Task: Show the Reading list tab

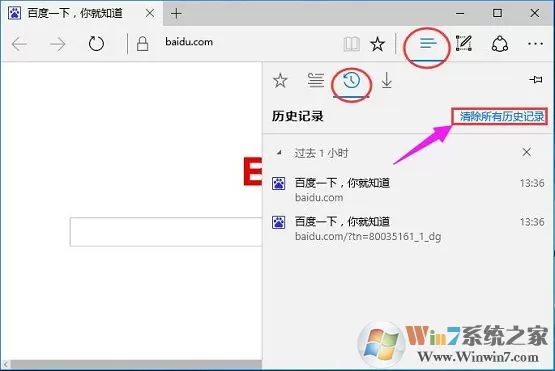Action: click(315, 80)
